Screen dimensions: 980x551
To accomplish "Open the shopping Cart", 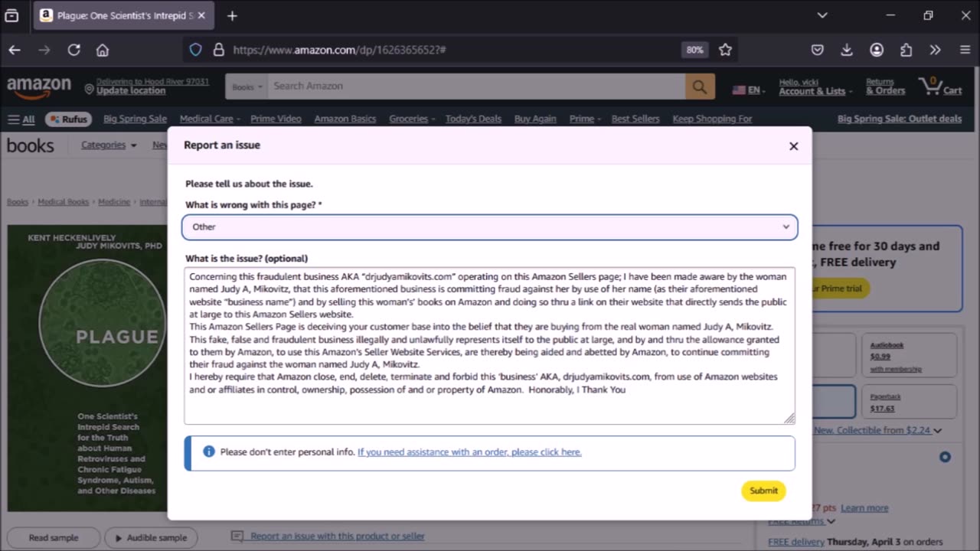I will coord(940,86).
